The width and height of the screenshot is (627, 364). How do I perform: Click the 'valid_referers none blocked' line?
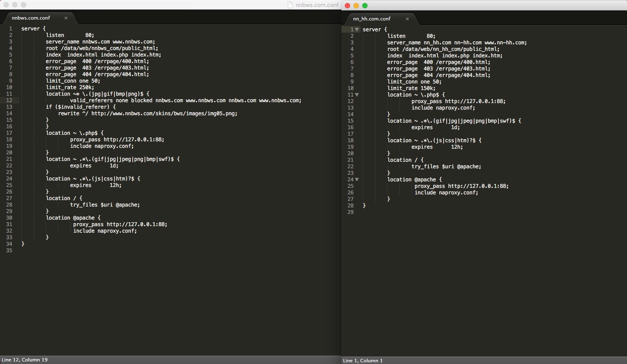(x=185, y=100)
